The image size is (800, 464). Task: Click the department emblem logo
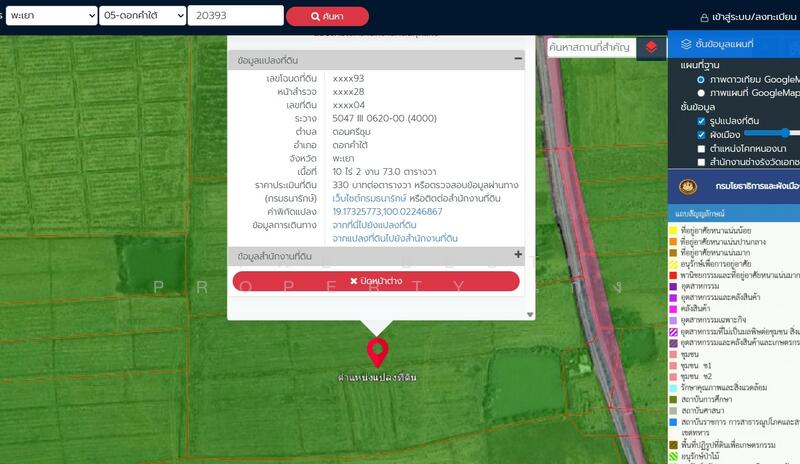(x=688, y=186)
